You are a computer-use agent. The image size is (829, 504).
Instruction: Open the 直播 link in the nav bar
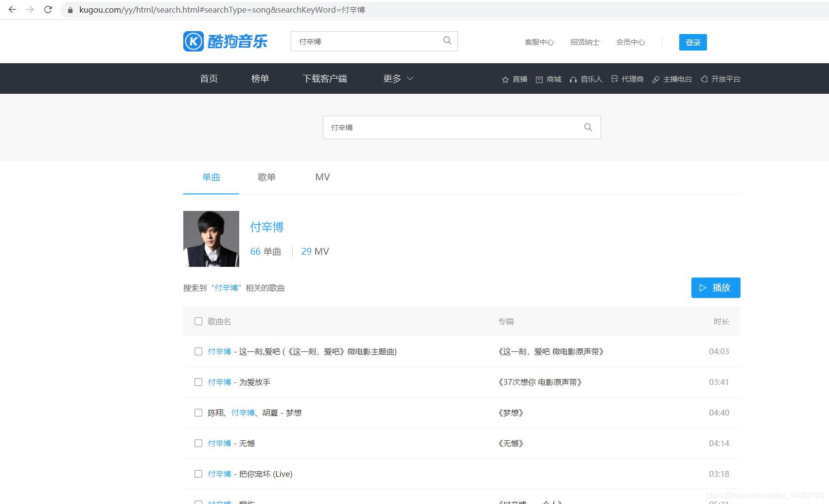click(520, 79)
